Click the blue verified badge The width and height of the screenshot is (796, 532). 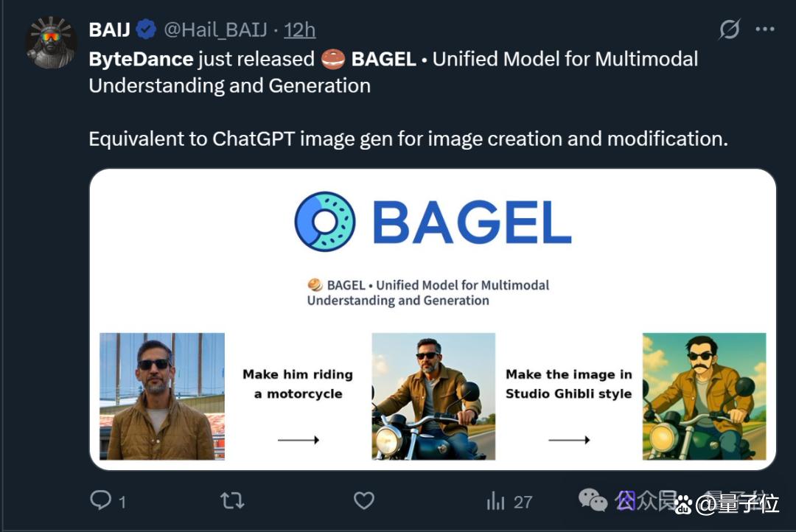click(x=146, y=29)
